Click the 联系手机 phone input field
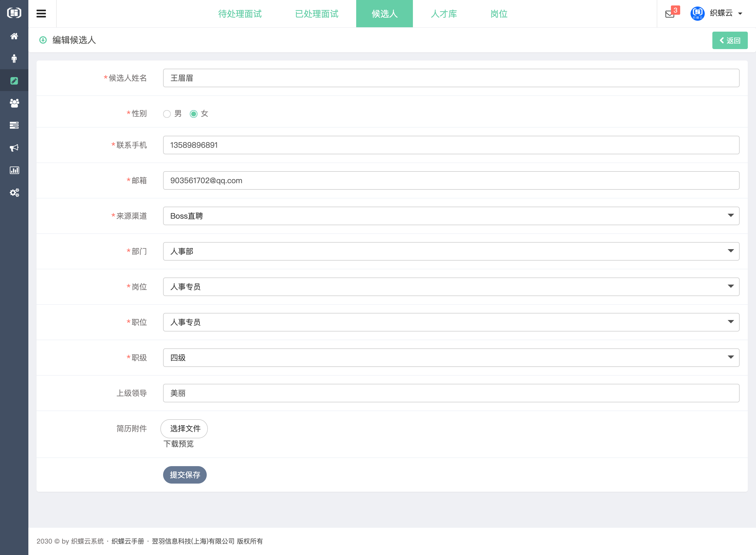 pos(451,145)
